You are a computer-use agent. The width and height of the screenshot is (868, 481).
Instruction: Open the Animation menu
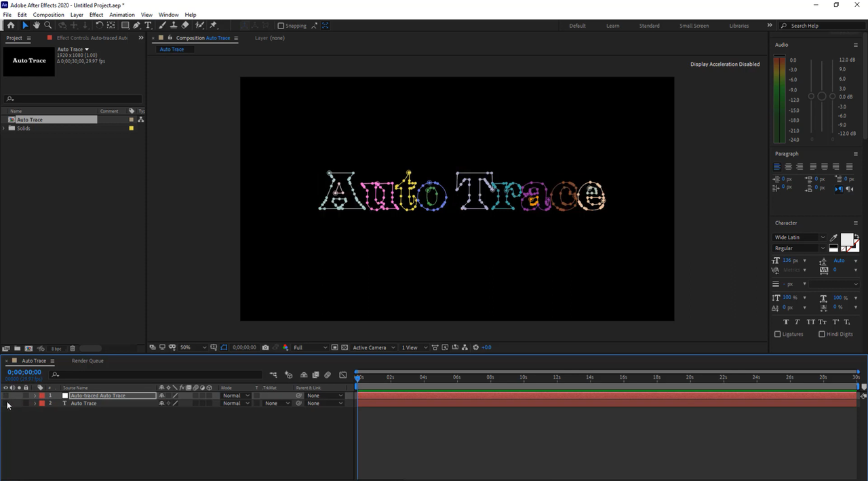(x=122, y=14)
